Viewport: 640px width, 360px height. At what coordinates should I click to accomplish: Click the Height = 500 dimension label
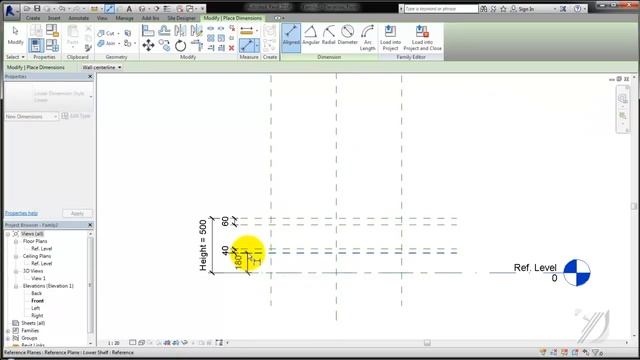click(203, 245)
